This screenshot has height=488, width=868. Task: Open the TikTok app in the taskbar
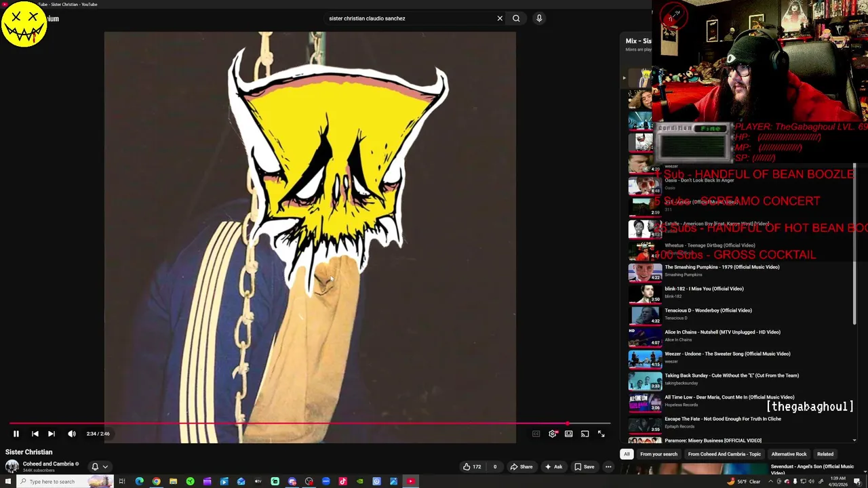point(342,481)
